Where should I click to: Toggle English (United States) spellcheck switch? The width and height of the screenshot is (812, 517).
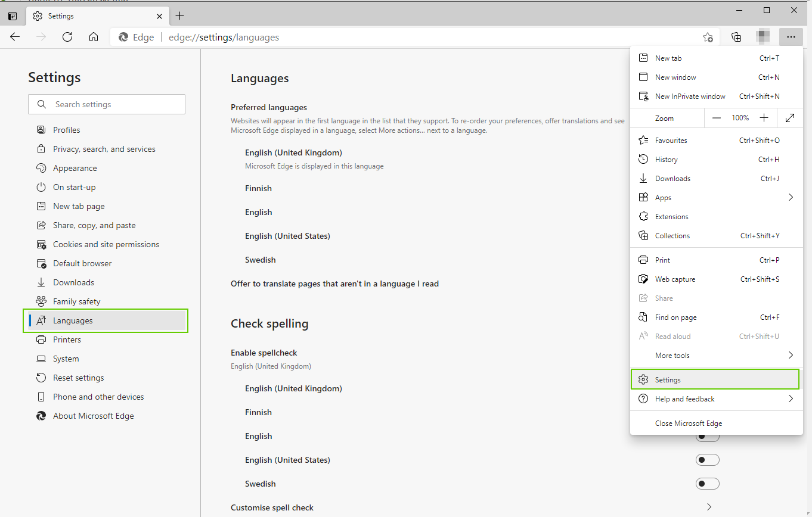click(708, 460)
